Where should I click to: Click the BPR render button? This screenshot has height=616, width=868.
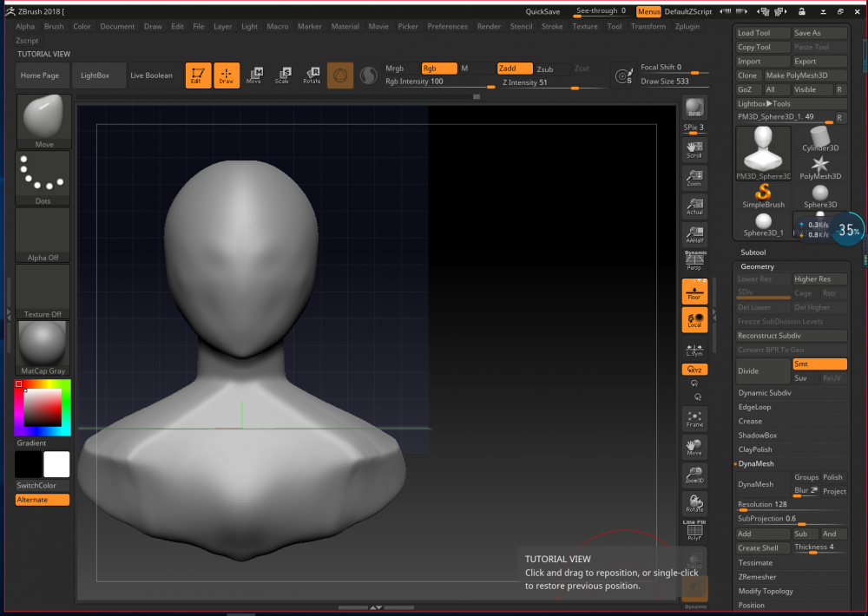point(694,108)
